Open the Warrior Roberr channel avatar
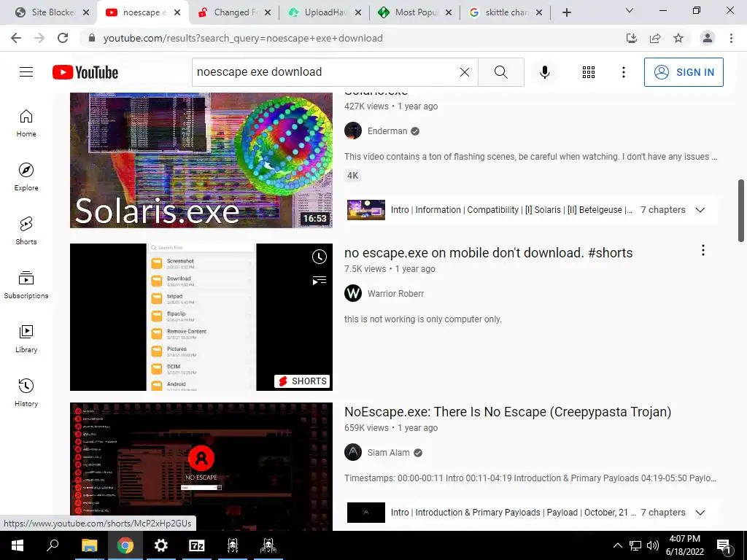The image size is (747, 560). (x=353, y=293)
